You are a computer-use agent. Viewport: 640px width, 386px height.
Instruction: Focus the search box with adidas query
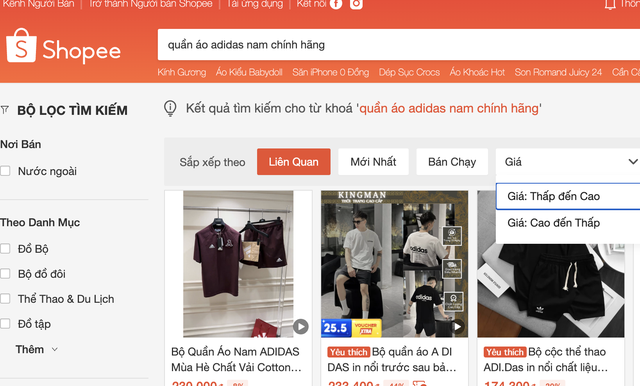[399, 44]
